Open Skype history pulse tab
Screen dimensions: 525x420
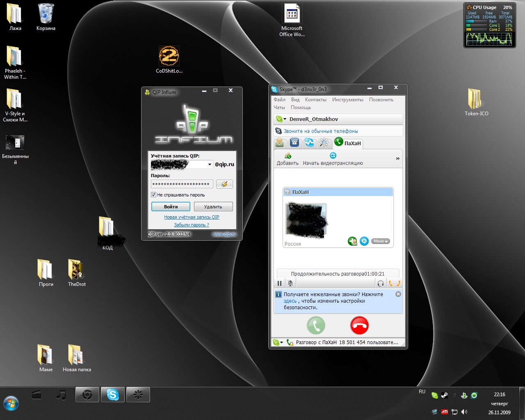309,143
